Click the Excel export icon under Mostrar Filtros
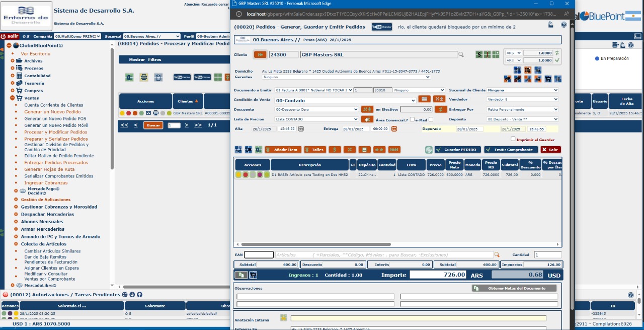This screenshot has width=644, height=330. pyautogui.click(x=129, y=78)
